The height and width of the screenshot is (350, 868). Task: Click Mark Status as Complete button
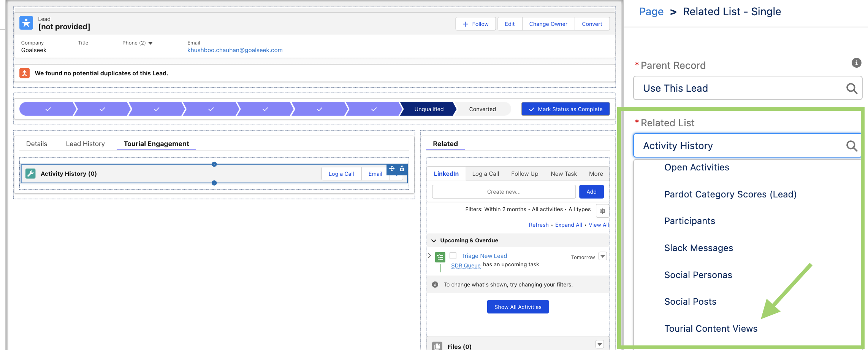click(x=565, y=109)
